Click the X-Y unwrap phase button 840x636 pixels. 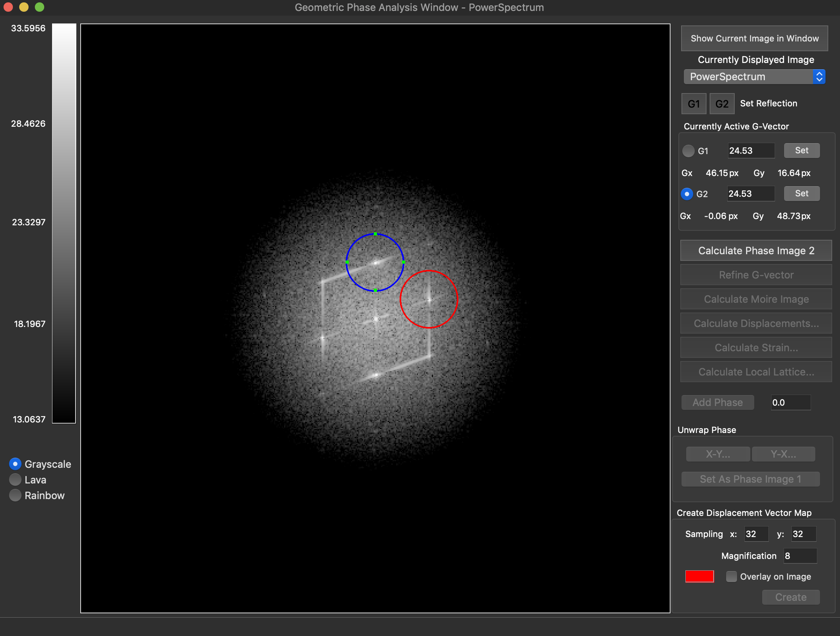[x=718, y=454]
